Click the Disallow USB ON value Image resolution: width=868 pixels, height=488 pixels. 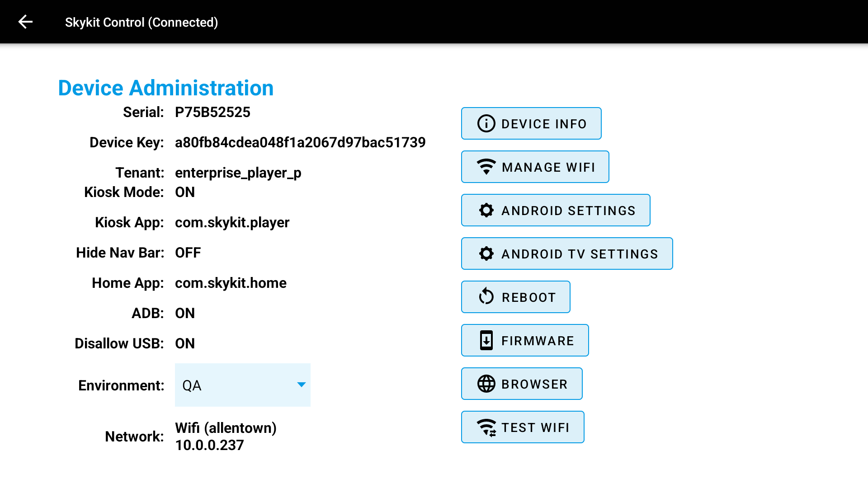click(185, 343)
